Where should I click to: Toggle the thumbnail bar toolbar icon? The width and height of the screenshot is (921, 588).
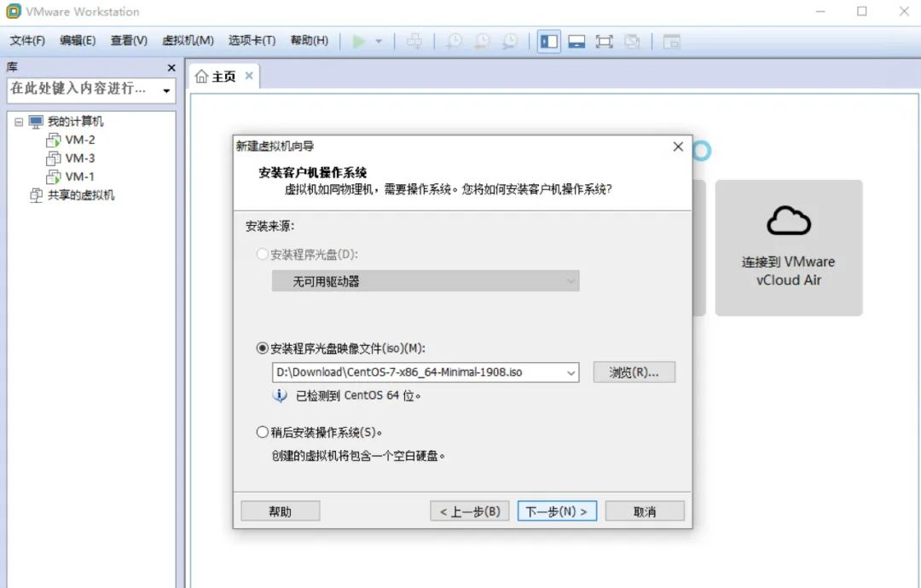[576, 42]
